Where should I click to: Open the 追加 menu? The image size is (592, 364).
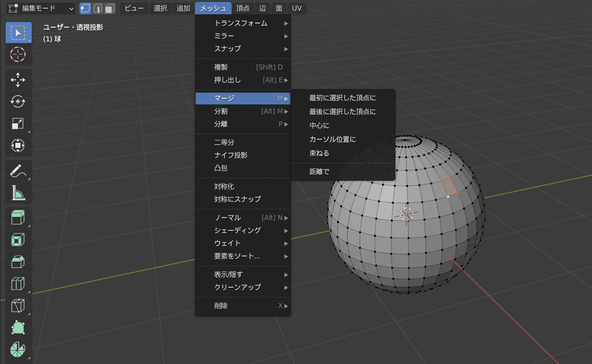183,8
